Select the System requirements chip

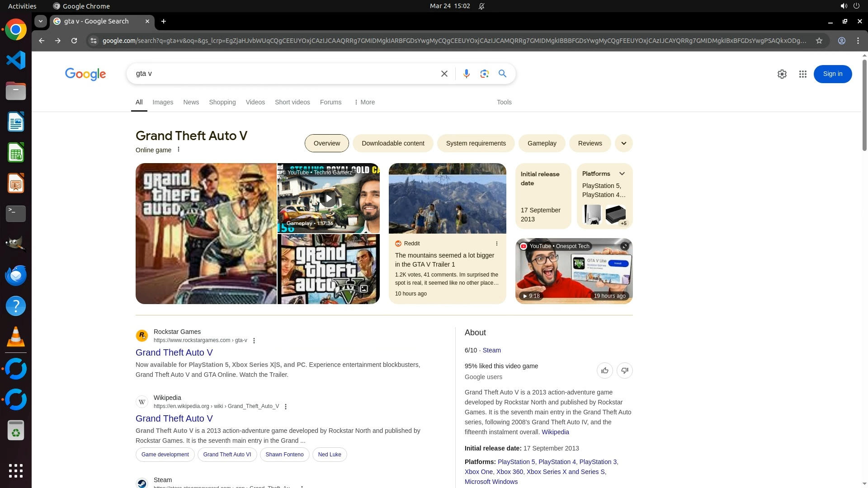(x=476, y=143)
